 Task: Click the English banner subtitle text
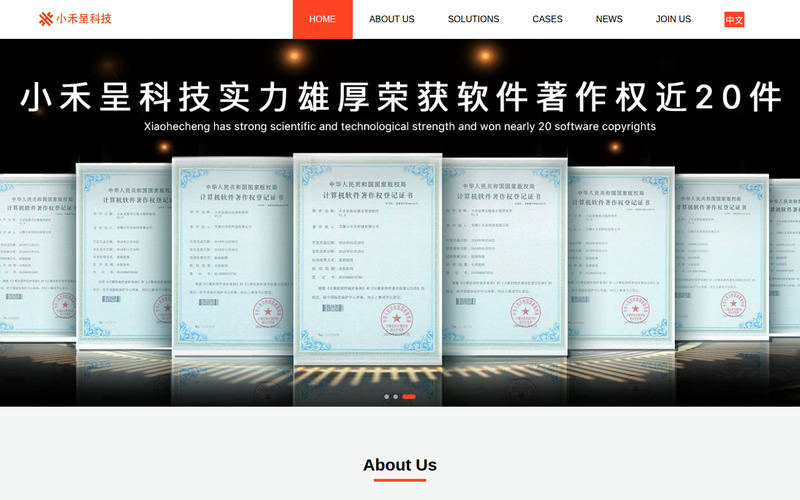click(399, 126)
